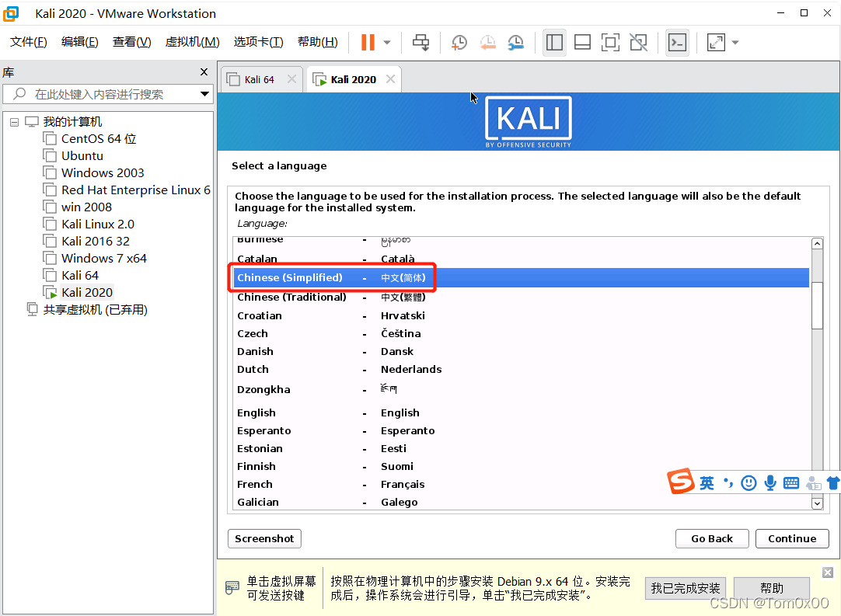Click the Continue button
Image resolution: width=841 pixels, height=616 pixels.
[792, 539]
